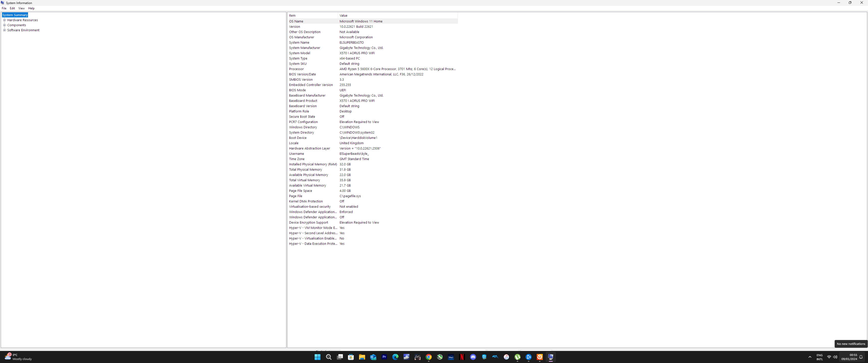This screenshot has width=868, height=363.
Task: Open the Windows Start menu
Action: 317,357
